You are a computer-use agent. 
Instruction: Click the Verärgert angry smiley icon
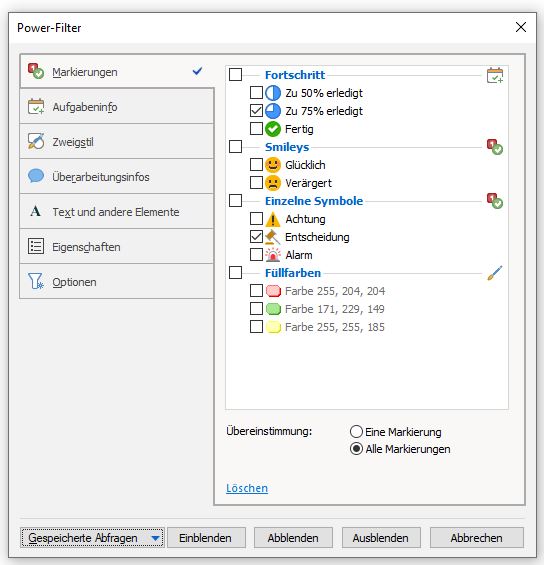click(273, 183)
